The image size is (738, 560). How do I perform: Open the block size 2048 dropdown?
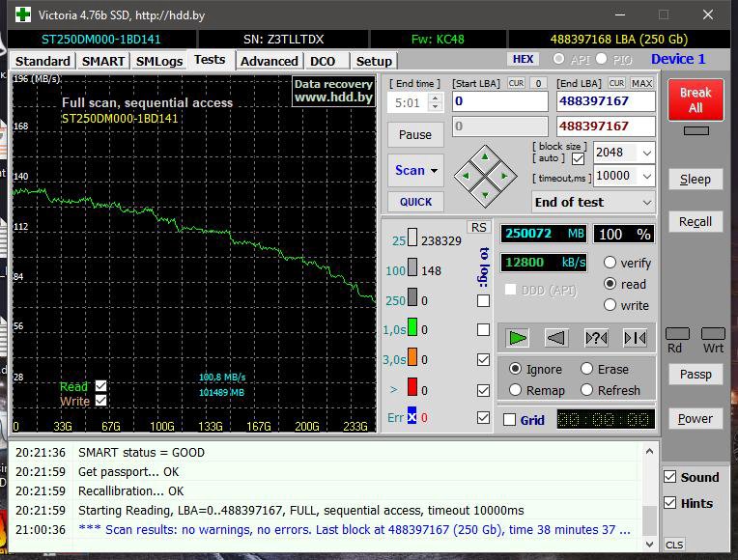(x=646, y=153)
